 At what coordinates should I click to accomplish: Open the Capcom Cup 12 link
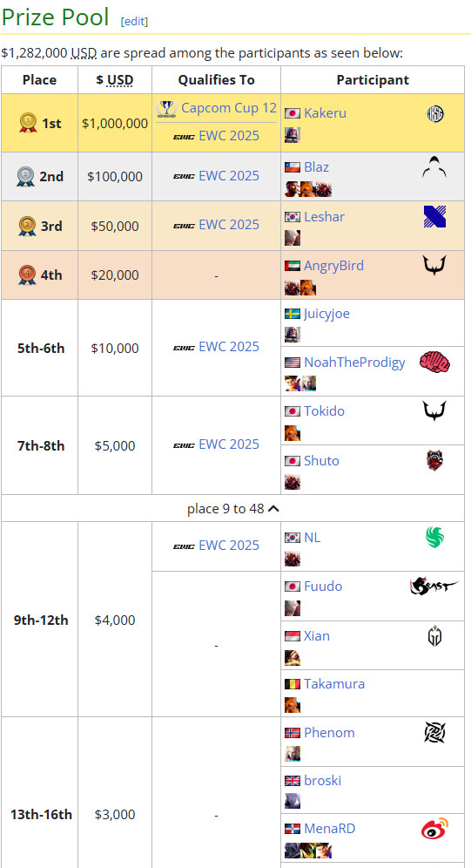(229, 108)
